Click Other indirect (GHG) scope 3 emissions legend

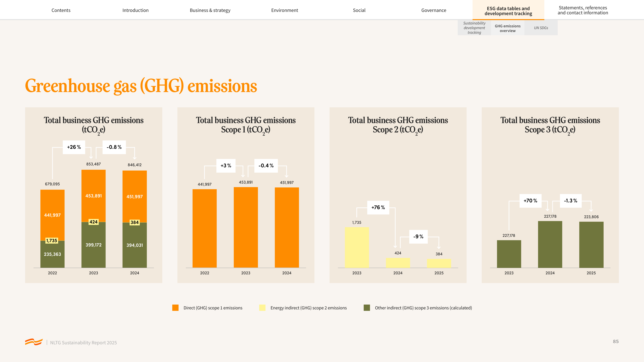(x=423, y=308)
